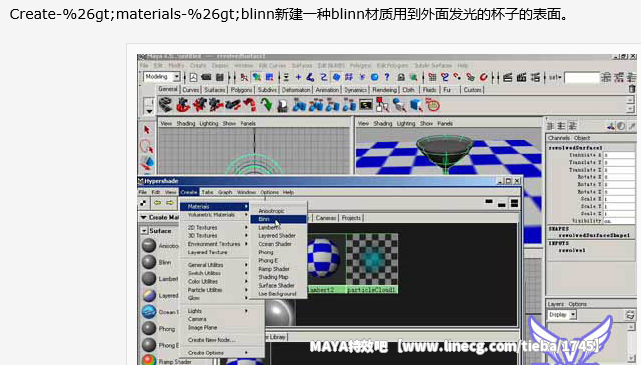Click the blue question mark help icon
This screenshot has height=365, width=641.
pos(387,77)
